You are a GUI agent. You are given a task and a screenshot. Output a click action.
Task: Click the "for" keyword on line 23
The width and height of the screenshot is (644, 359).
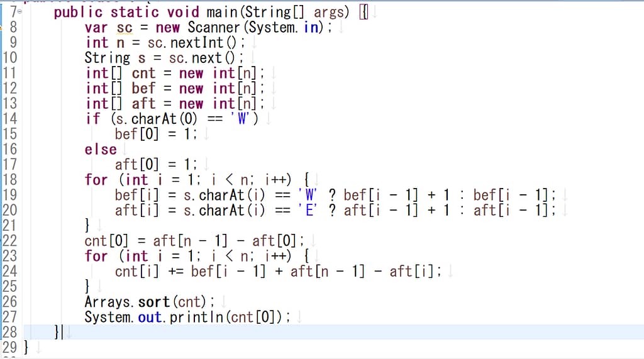coord(96,257)
